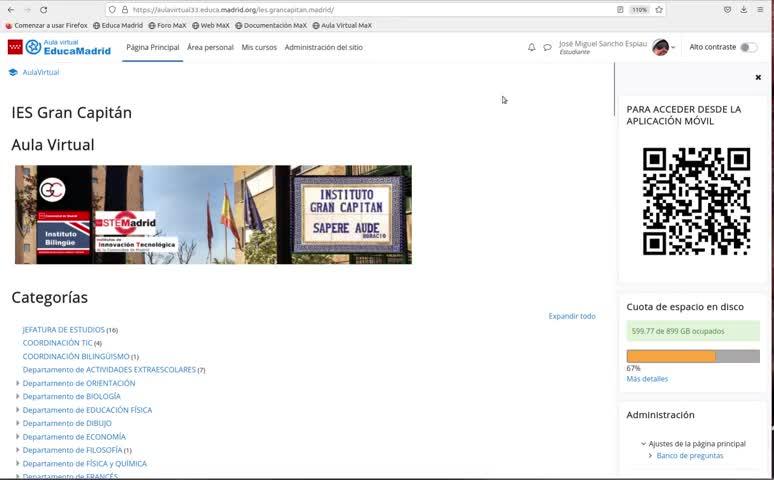Expand Departamento de ECONOMÍA category
Image resolution: width=774 pixels, height=480 pixels.
pos(18,437)
